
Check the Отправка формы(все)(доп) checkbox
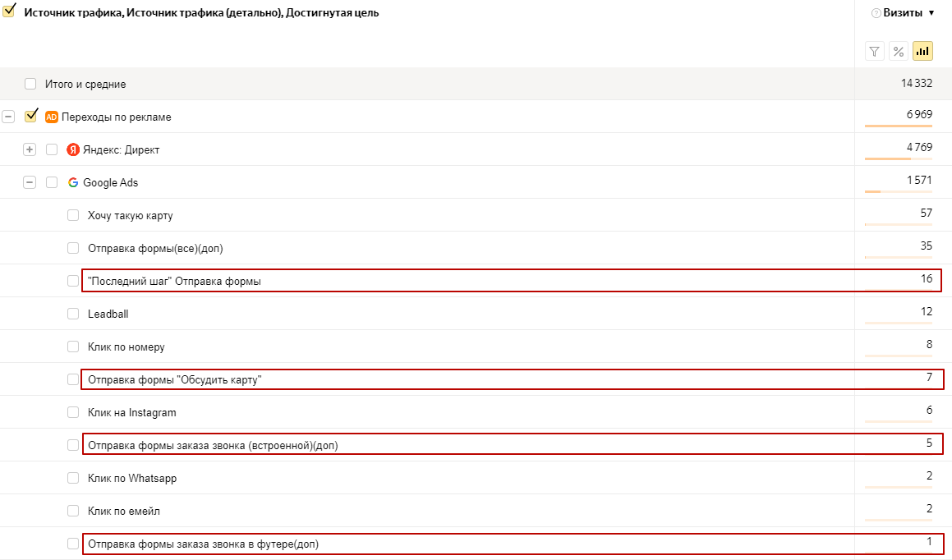[73, 247]
